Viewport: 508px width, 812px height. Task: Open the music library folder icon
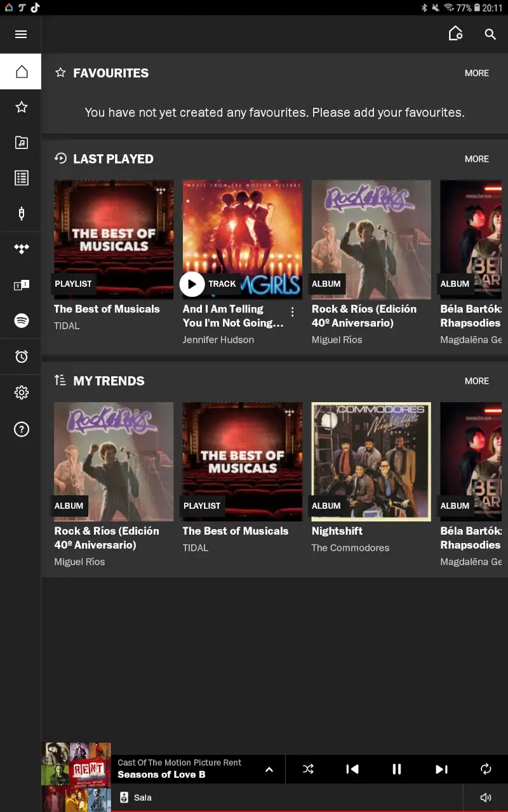tap(21, 142)
